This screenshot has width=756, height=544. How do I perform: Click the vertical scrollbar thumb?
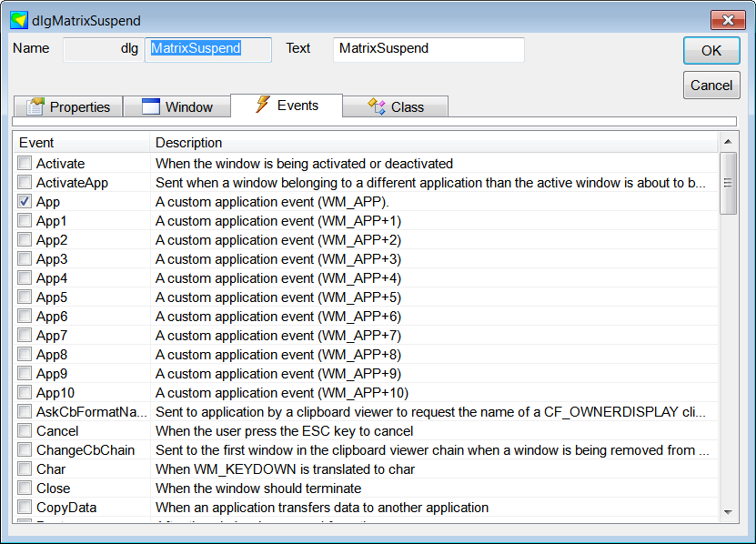pyautogui.click(x=728, y=183)
